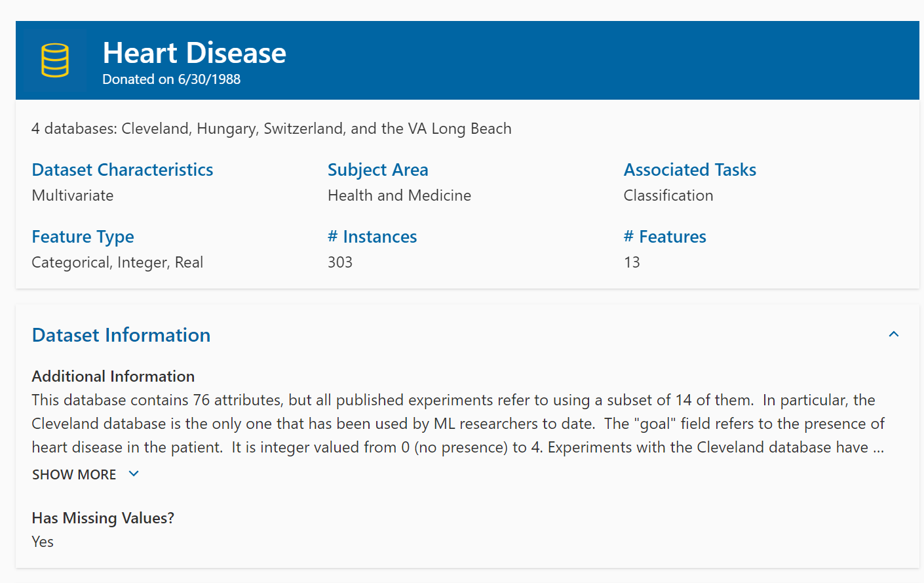Open the # Features heading link
The height and width of the screenshot is (583, 924).
tap(665, 236)
